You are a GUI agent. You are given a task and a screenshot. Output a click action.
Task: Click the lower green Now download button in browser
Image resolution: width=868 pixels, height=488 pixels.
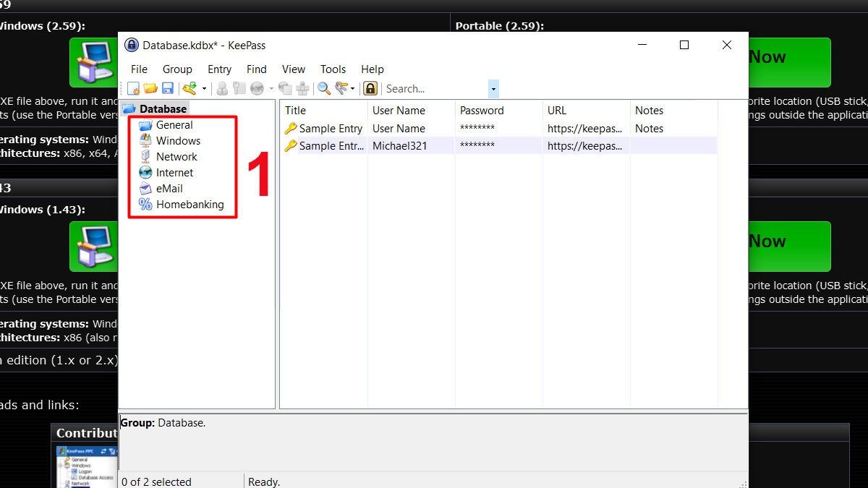coord(789,247)
